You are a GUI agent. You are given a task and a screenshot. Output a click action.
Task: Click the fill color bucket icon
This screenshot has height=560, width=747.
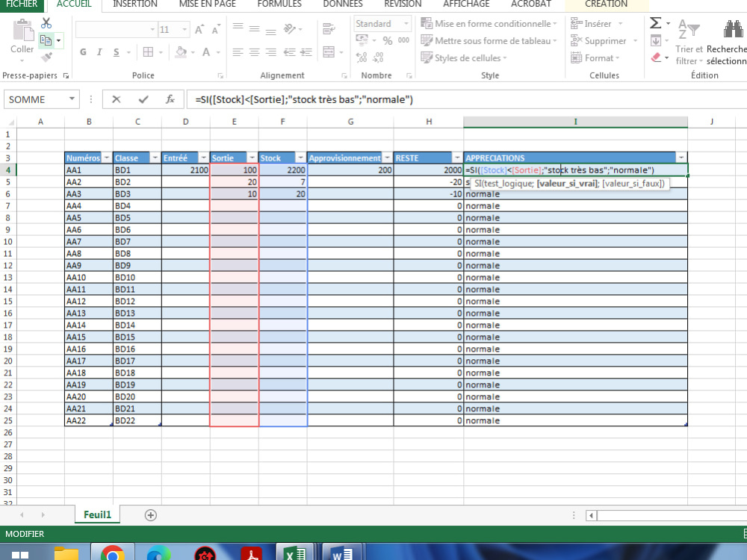181,52
